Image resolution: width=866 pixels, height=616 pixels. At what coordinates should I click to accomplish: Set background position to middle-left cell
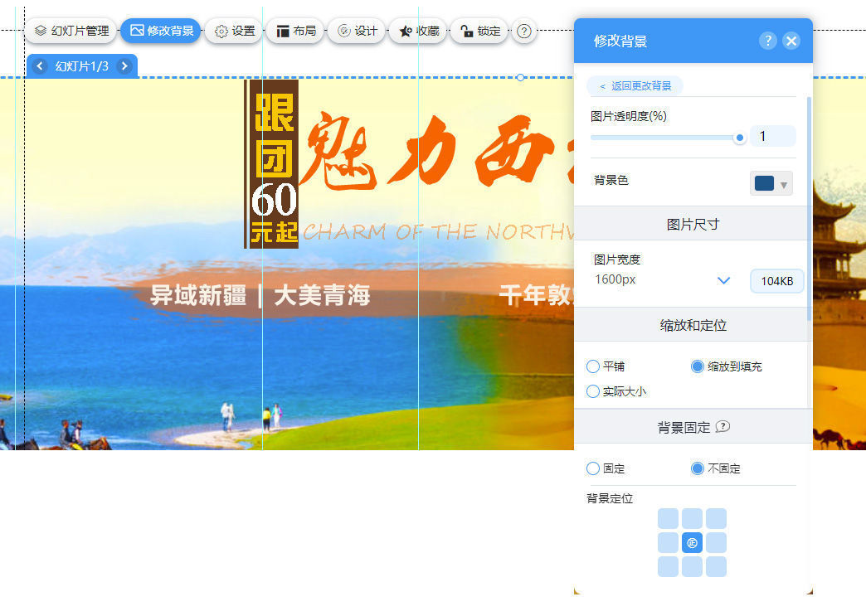(x=668, y=543)
